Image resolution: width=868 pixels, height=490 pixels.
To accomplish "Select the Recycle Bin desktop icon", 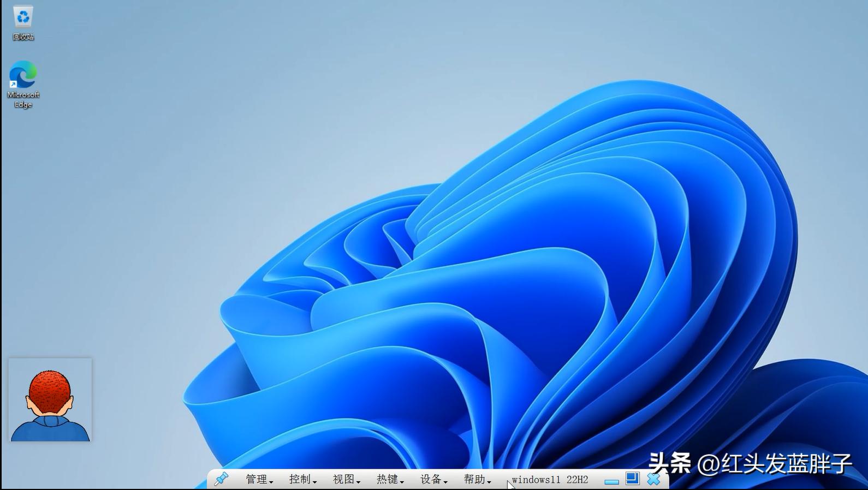I will (23, 17).
